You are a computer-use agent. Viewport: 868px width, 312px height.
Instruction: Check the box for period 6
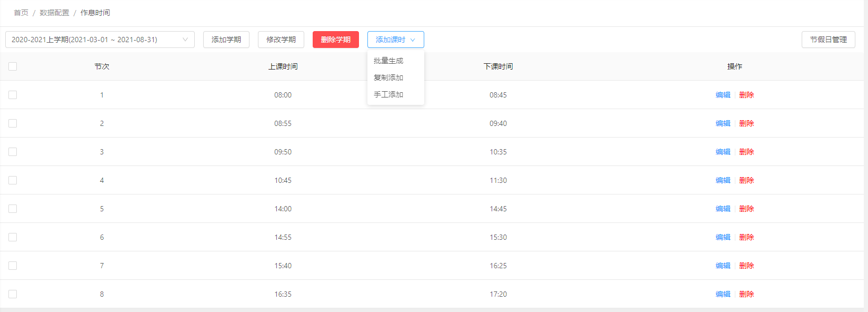tap(13, 237)
